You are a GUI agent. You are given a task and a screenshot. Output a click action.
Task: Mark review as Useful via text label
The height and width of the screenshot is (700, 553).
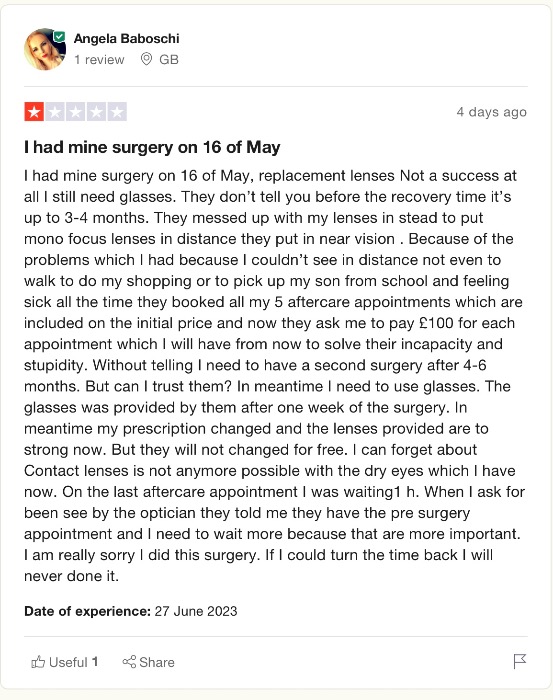[x=68, y=662]
